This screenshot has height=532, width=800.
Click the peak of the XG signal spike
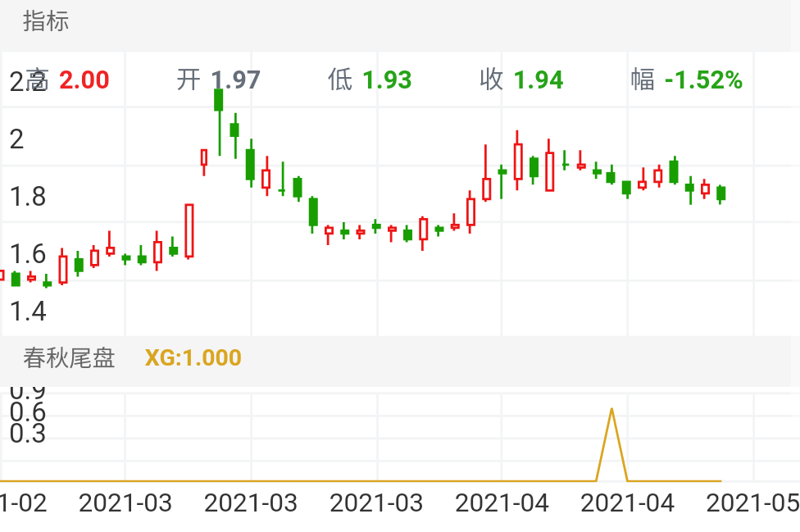[611, 409]
